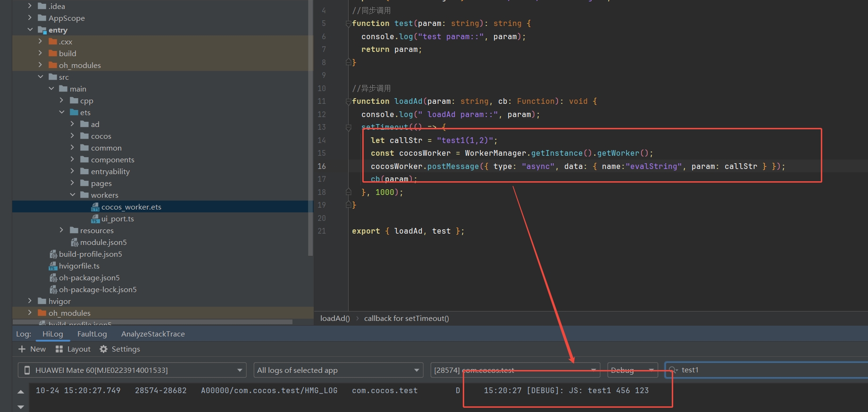
Task: Click the common folder icon
Action: [x=84, y=148]
